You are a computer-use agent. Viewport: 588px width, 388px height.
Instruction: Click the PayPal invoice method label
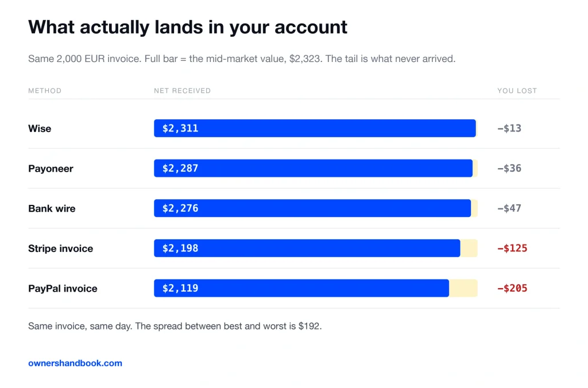[x=63, y=288]
